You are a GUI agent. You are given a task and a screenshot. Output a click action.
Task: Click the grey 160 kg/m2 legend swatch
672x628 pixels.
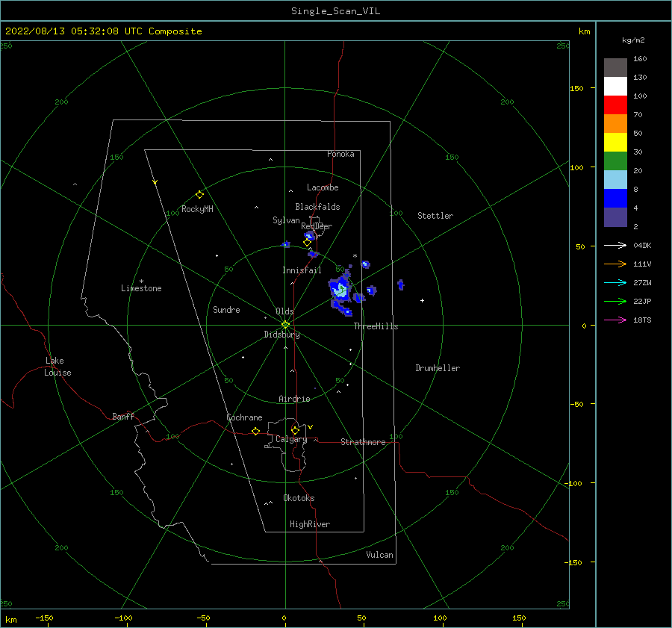pos(615,68)
